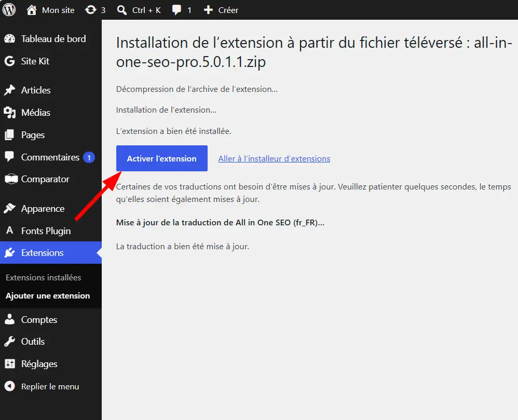The image size is (518, 420).
Task: Click 'L'extension a bien été installée.' text
Action: [x=174, y=131]
